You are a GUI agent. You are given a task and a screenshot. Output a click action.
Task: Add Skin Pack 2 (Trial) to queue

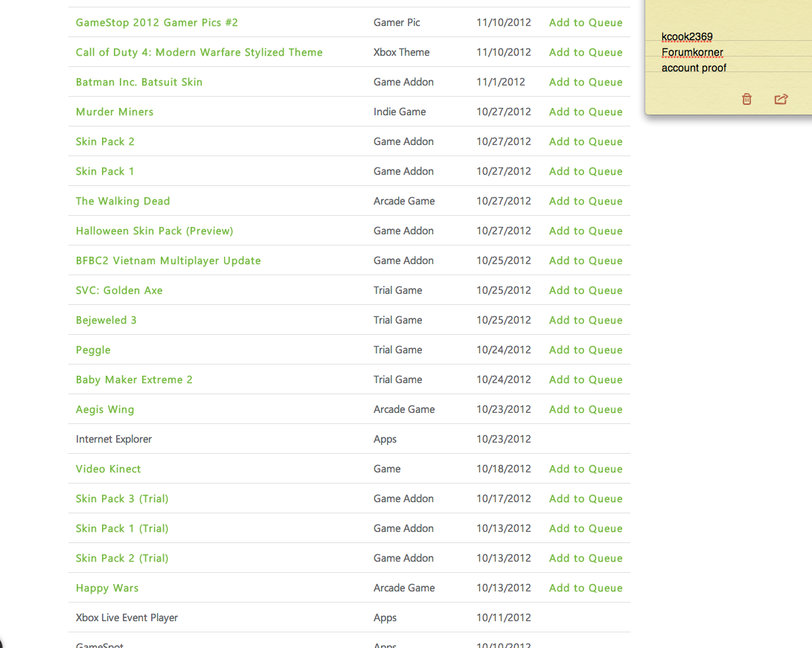click(586, 558)
